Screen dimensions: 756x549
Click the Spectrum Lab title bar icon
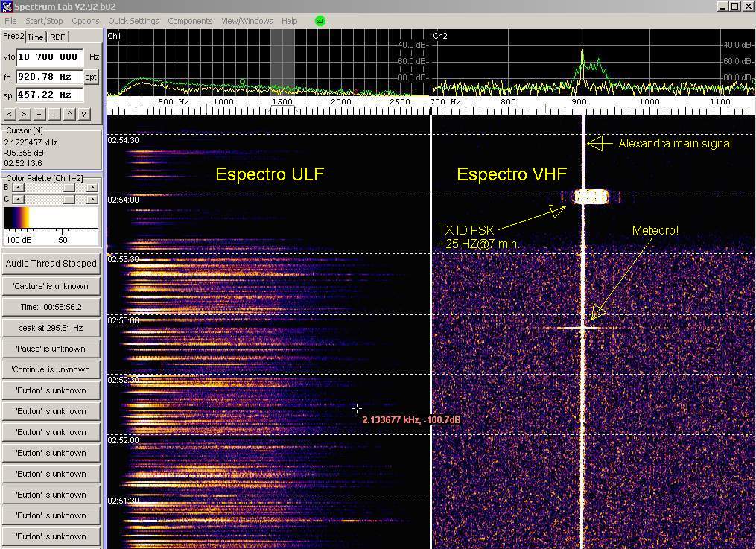coord(7,7)
